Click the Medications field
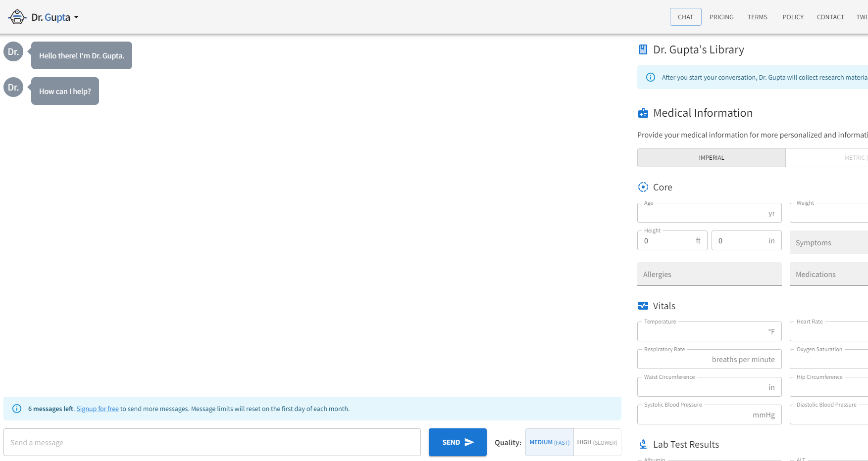 [829, 274]
